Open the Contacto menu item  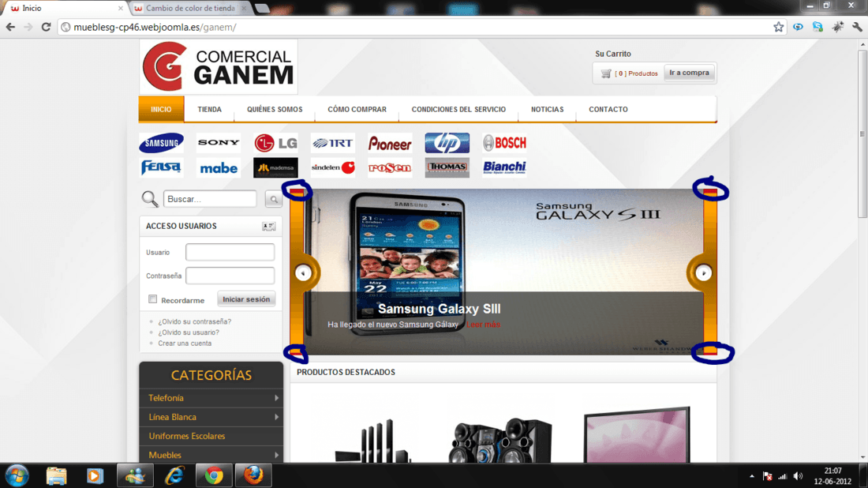click(x=608, y=109)
